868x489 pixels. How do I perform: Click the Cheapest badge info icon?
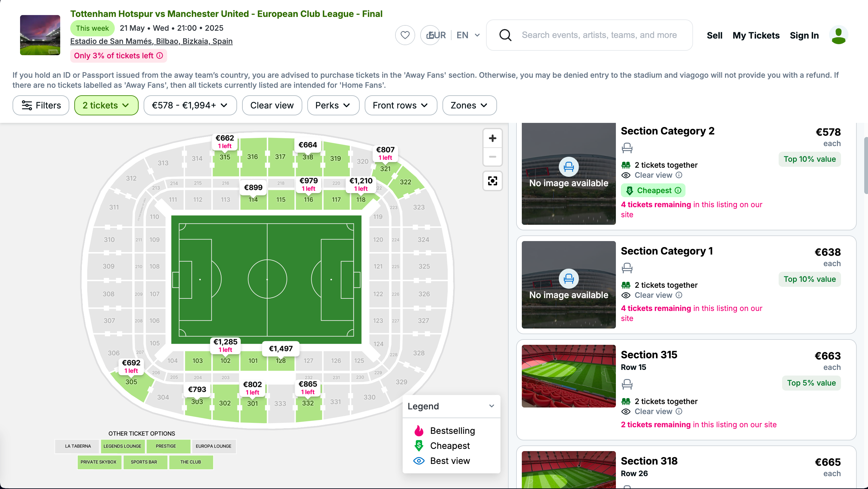click(678, 191)
